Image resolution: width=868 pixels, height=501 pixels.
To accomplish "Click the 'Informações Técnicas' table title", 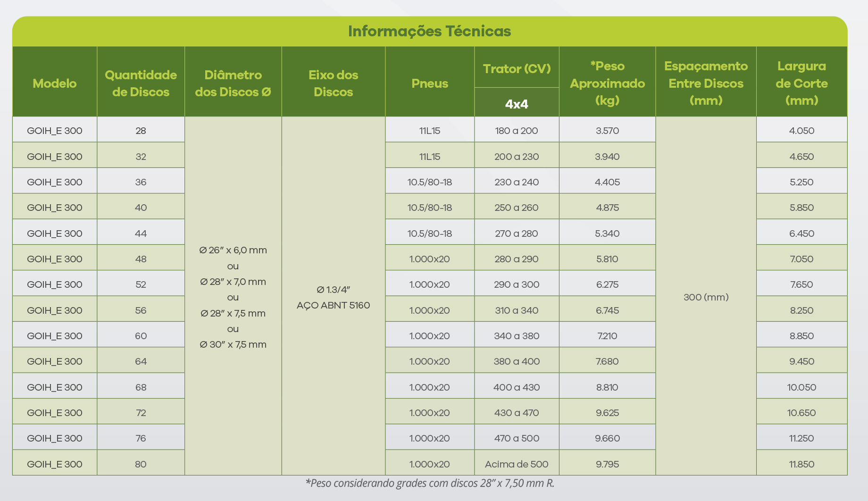I will click(429, 31).
